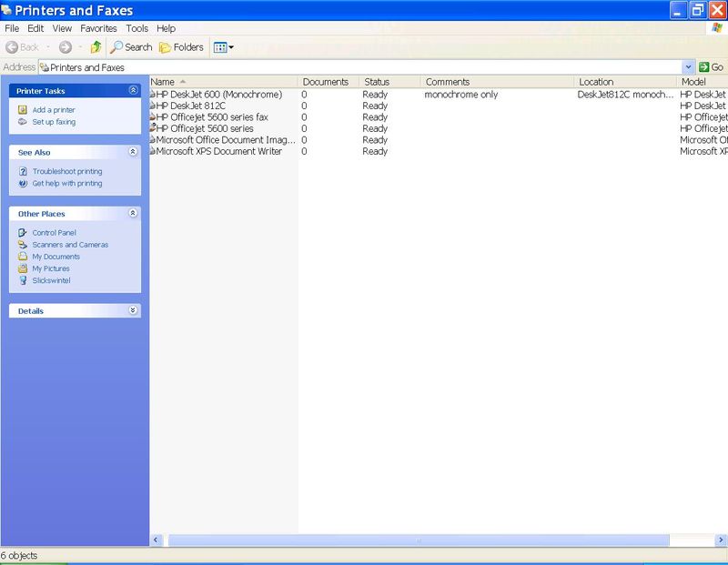Screen dimensions: 728x565
Task: Open the Slickswintel computer link
Action: click(52, 281)
